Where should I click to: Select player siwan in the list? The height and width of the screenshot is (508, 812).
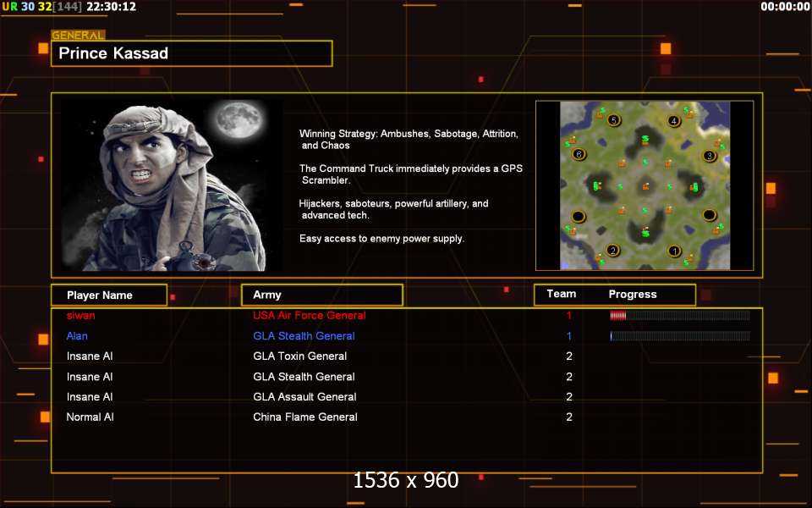tap(81, 316)
